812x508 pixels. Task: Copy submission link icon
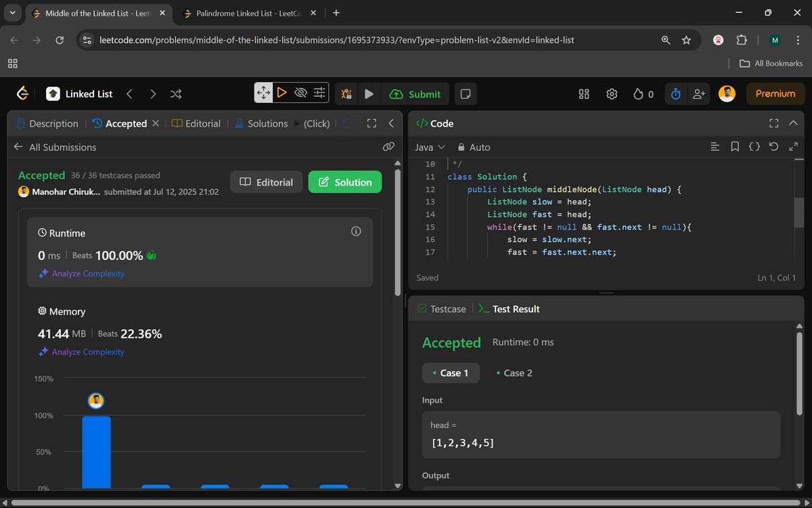point(388,147)
